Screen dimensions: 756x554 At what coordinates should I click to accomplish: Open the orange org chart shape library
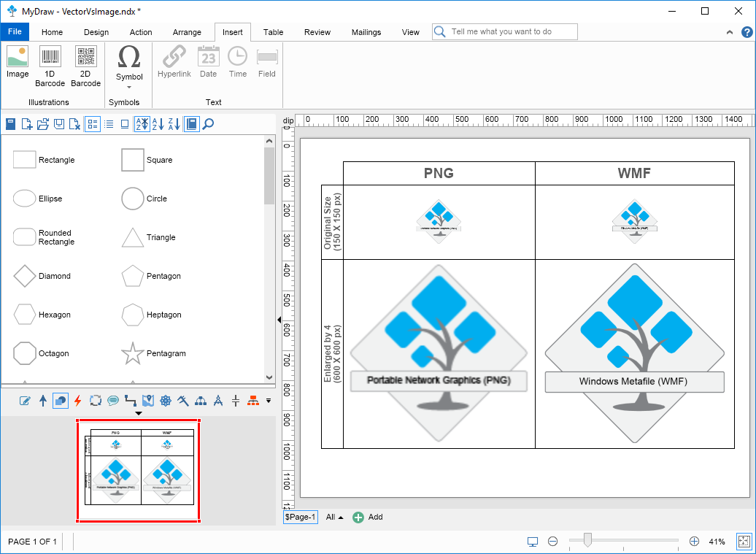pyautogui.click(x=253, y=400)
